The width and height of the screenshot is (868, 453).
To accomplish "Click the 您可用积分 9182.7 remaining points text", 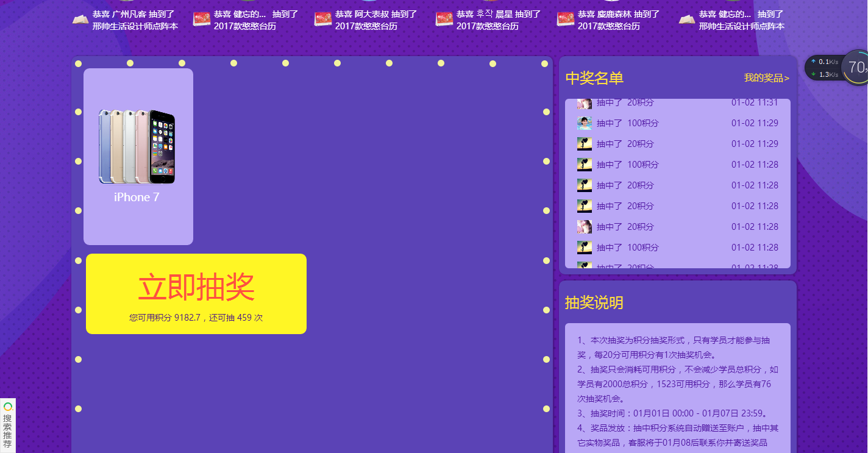I will pos(196,318).
